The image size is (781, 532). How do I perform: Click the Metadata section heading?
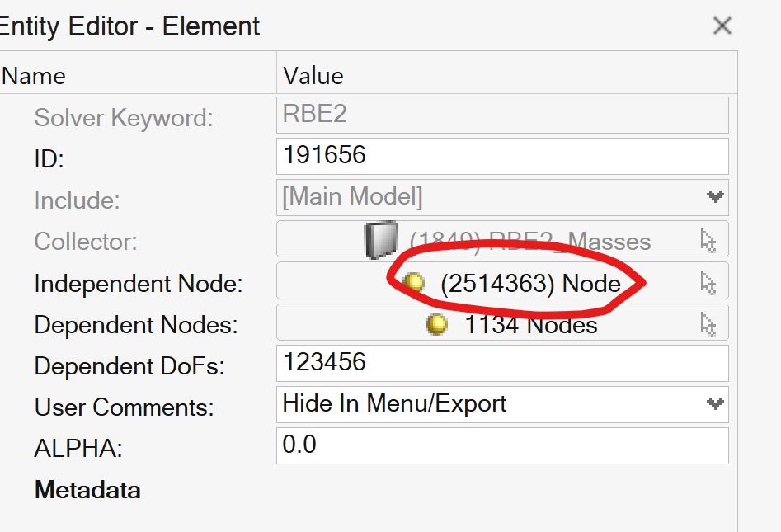point(87,490)
